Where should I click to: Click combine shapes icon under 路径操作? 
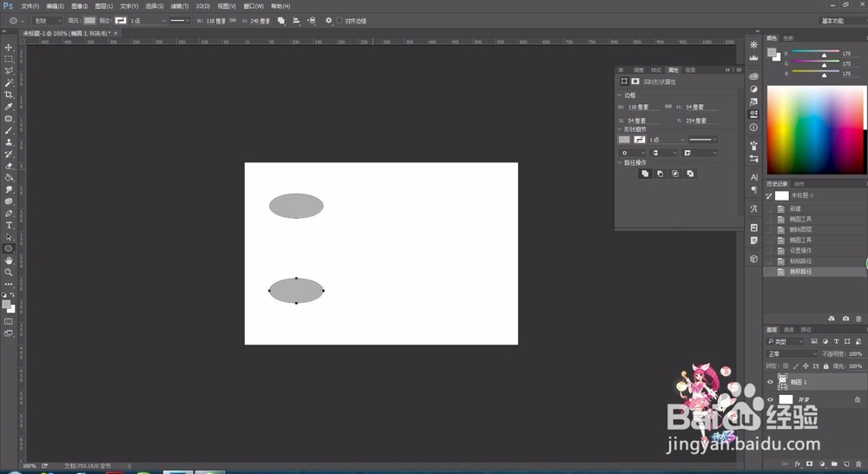pyautogui.click(x=644, y=174)
